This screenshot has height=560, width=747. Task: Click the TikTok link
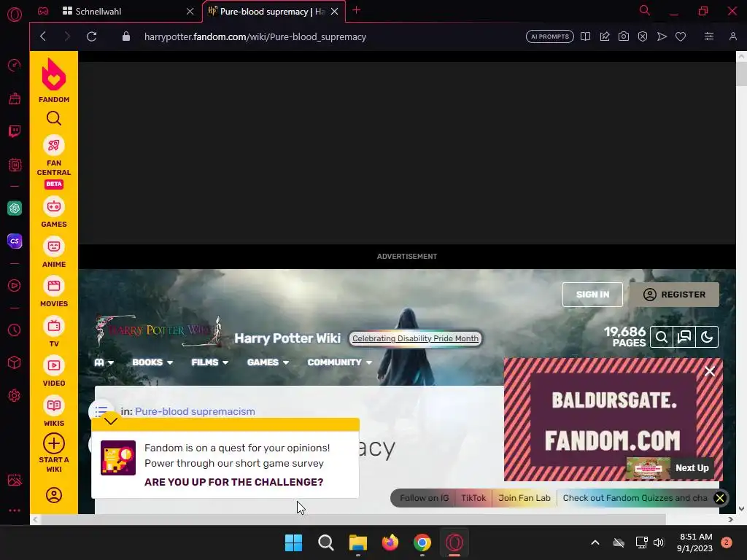tap(473, 498)
